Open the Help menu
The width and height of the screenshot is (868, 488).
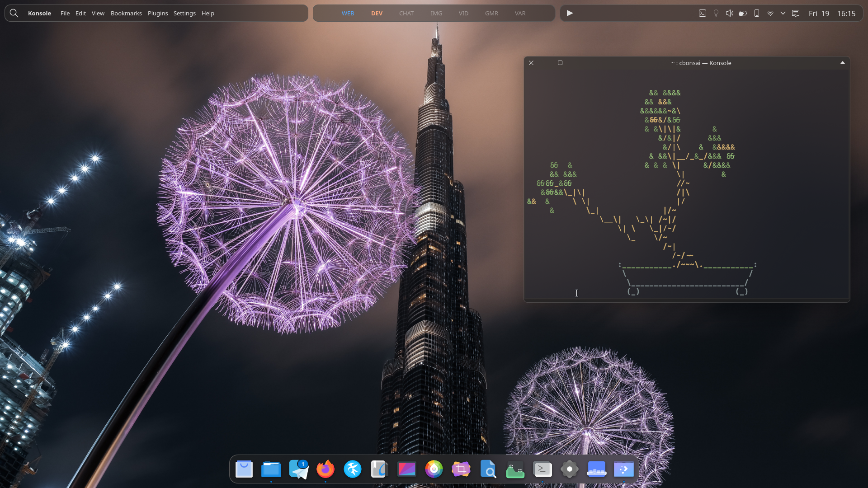(208, 13)
